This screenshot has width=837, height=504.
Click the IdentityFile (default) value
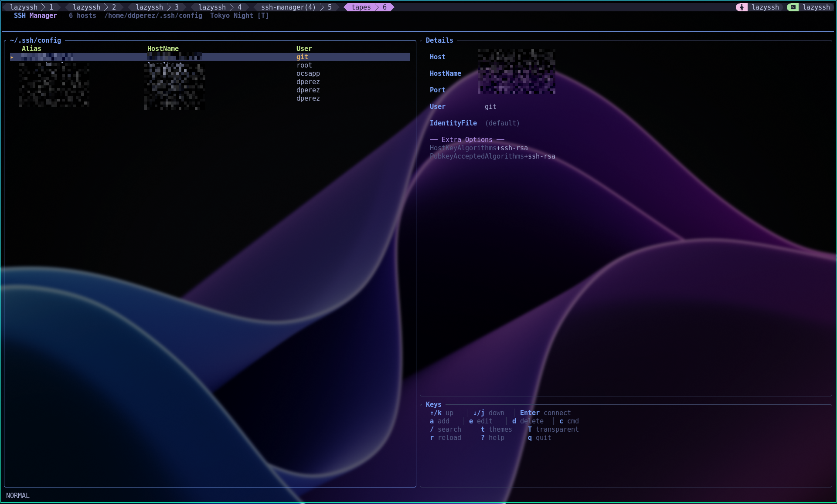coord(502,123)
